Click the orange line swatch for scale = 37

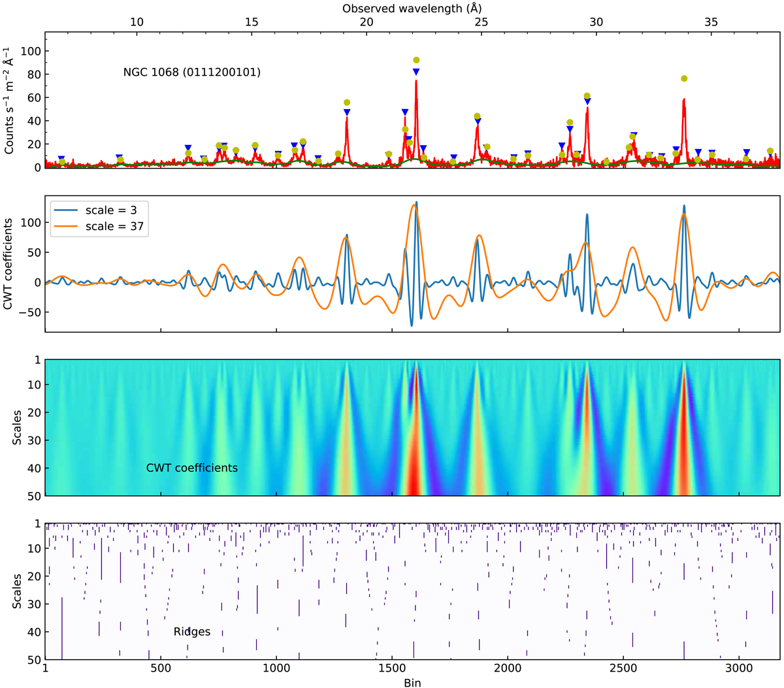pyautogui.click(x=67, y=226)
